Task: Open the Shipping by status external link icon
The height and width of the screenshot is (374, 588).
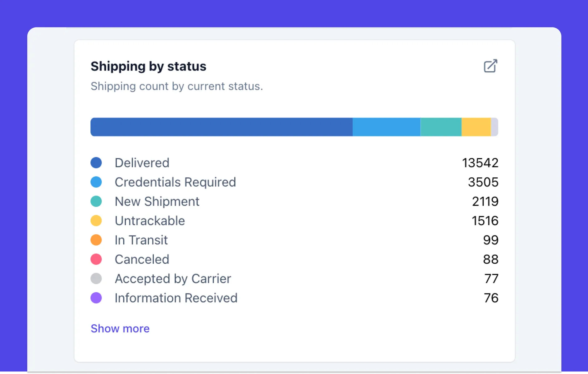Action: click(490, 66)
